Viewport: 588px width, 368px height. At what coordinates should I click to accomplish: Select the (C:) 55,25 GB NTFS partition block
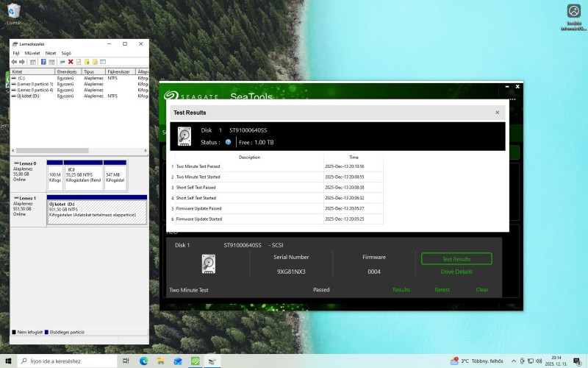(x=83, y=175)
